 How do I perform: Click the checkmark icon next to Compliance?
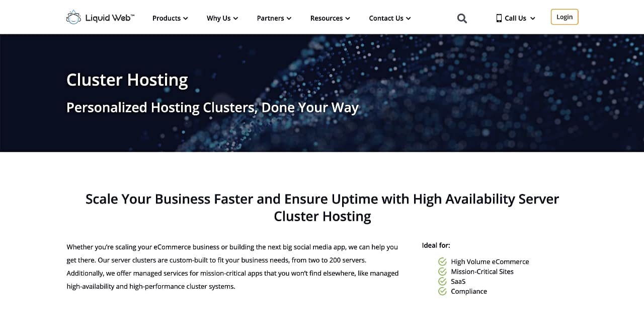pyautogui.click(x=442, y=291)
